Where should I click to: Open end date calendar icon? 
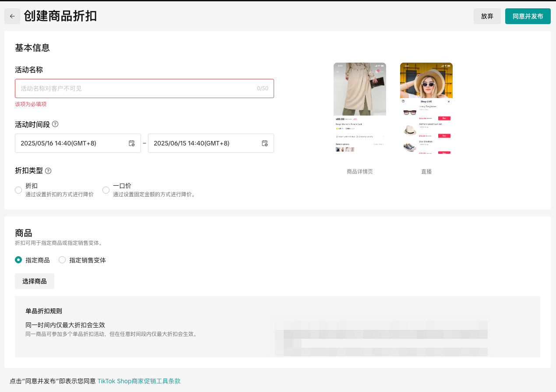pyautogui.click(x=265, y=143)
